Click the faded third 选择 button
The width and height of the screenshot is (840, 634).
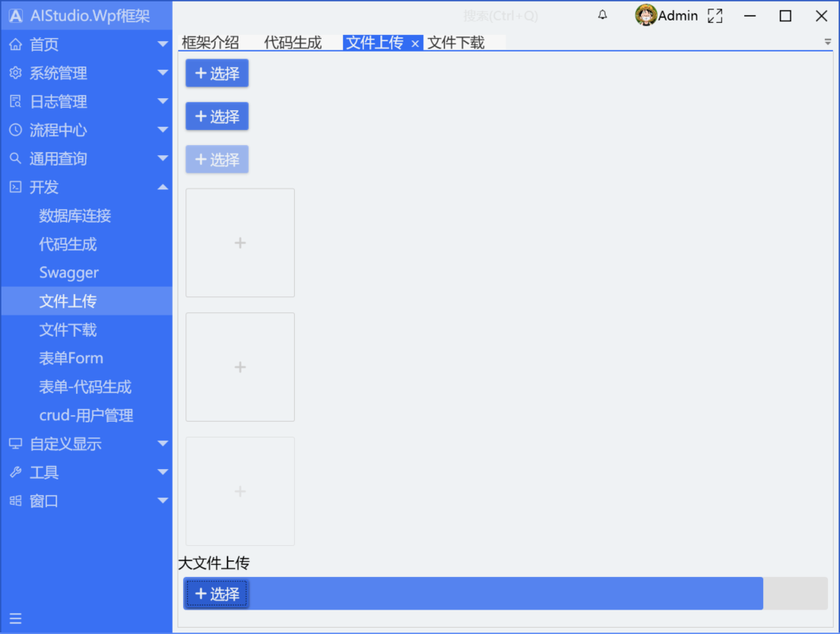coord(217,159)
